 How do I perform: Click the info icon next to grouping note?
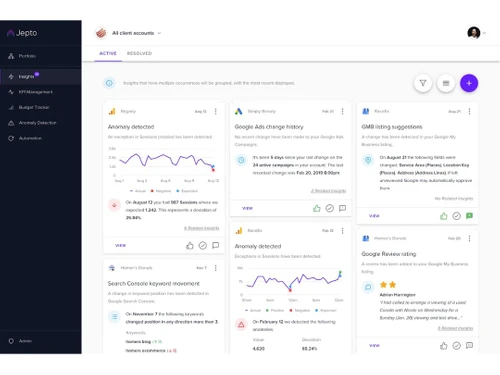109,83
